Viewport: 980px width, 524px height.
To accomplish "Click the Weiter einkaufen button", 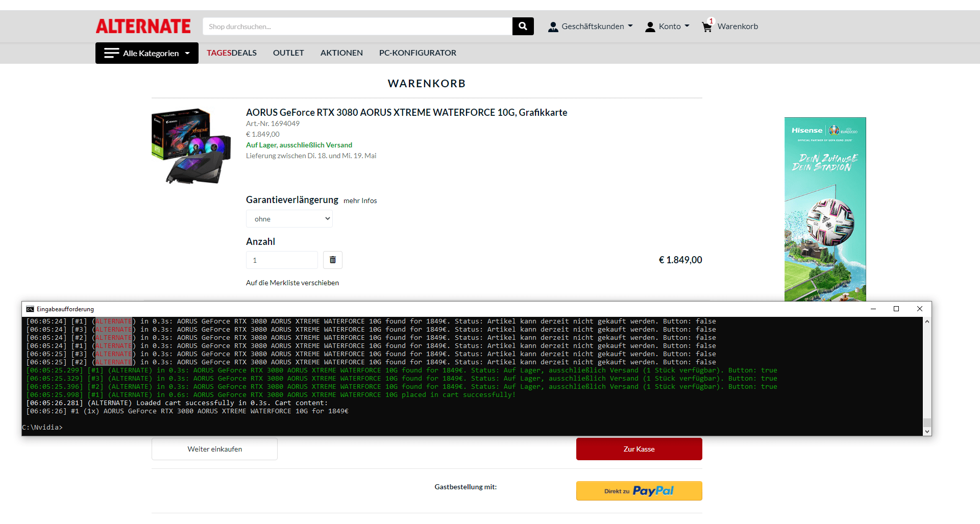I will (214, 449).
